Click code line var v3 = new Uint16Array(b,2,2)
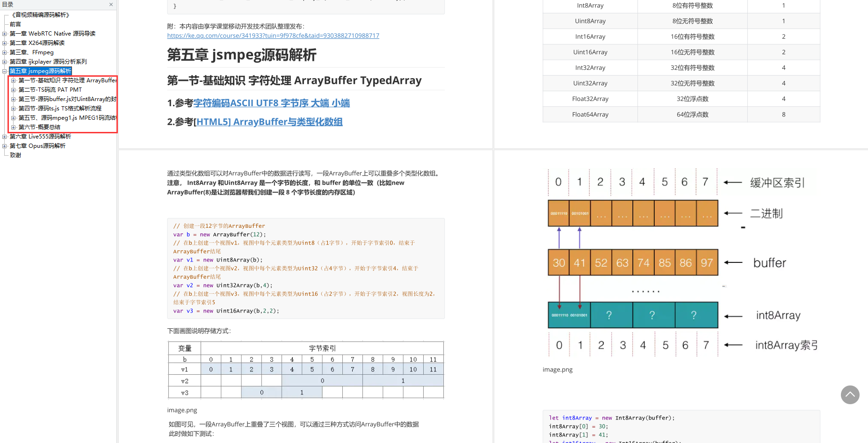The height and width of the screenshot is (443, 868). [x=226, y=311]
